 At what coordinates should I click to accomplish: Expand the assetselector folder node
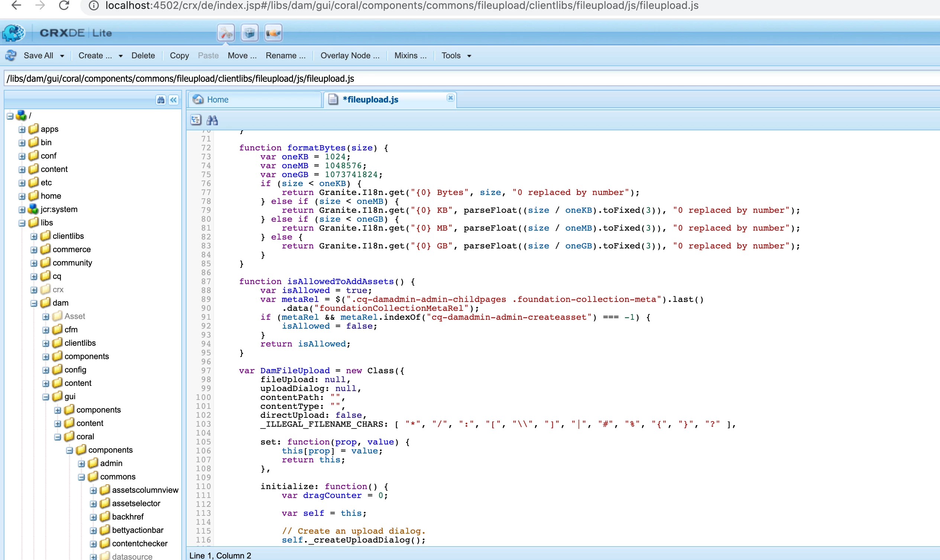(93, 504)
